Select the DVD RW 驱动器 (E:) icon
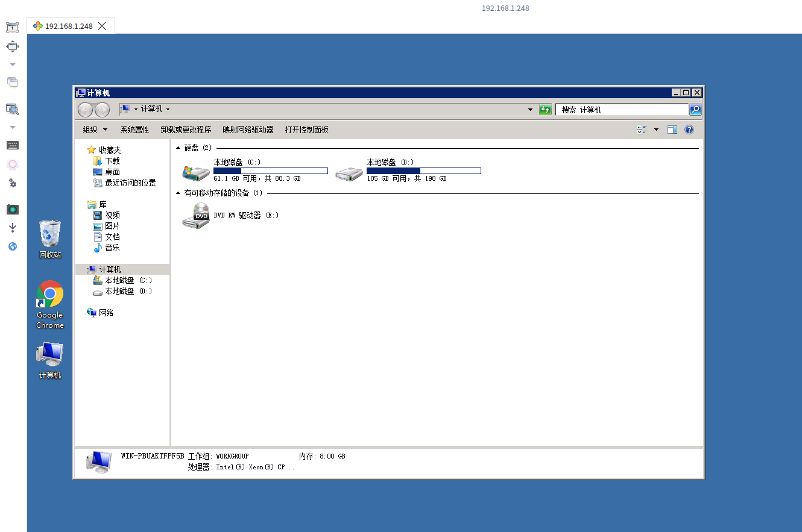Screen dimensions: 802x532 [196, 215]
